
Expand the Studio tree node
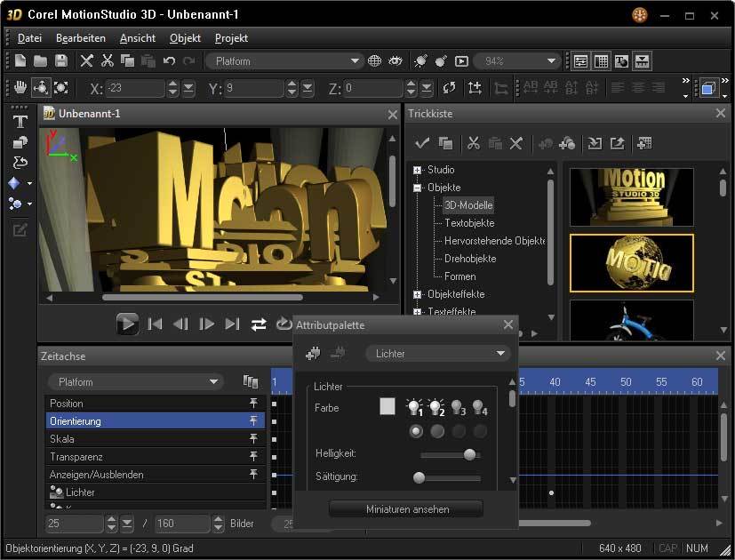(417, 170)
